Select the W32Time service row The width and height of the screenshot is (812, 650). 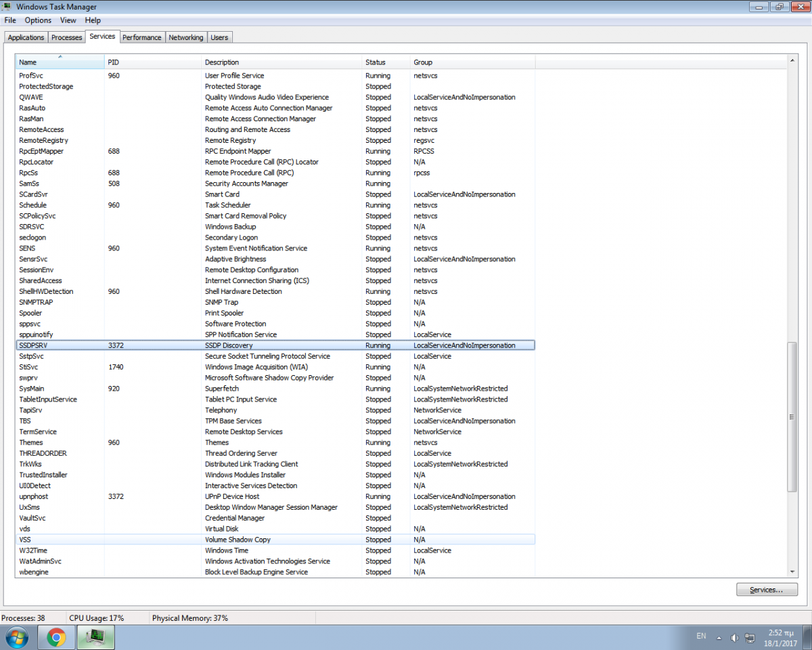tap(275, 550)
